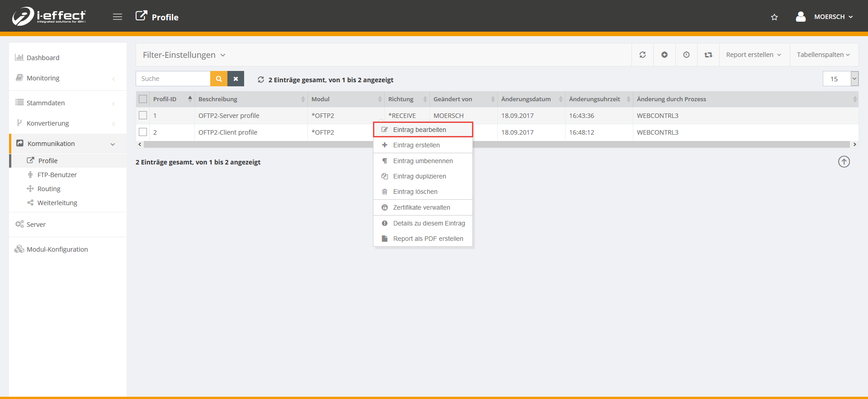Screen dimensions: 868x399
Task: Click the clock icon in the toolbar
Action: click(x=686, y=55)
